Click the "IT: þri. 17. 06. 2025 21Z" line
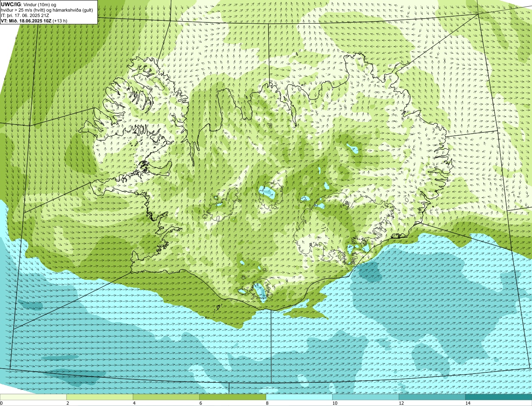The image size is (532, 406). [25, 15]
